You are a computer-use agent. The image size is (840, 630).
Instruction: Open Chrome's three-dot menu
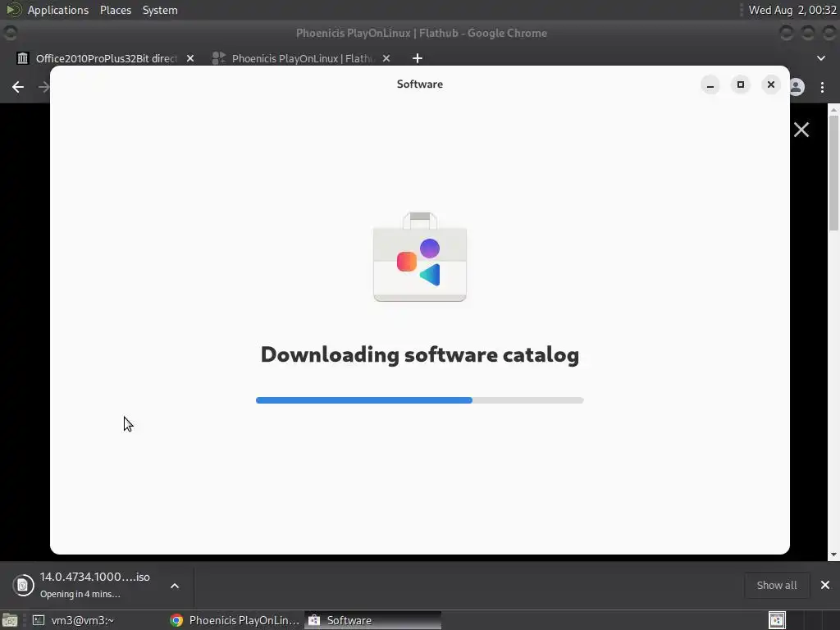point(822,87)
